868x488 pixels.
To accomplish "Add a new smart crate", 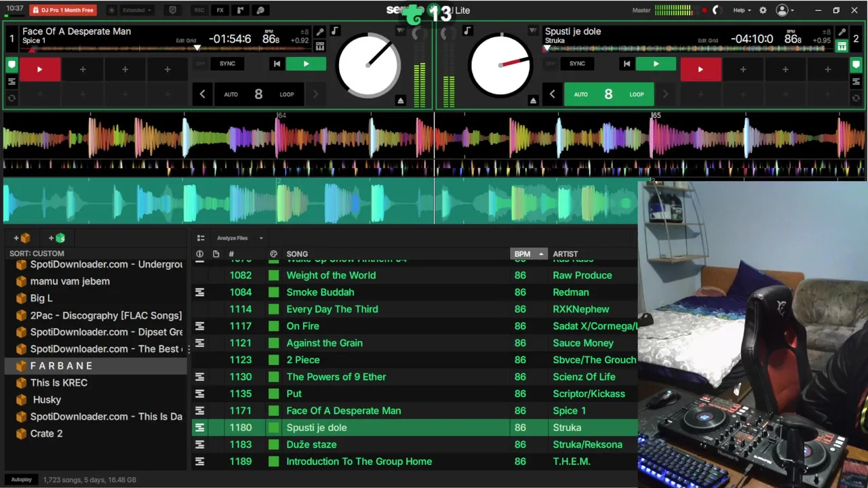I will tap(57, 238).
